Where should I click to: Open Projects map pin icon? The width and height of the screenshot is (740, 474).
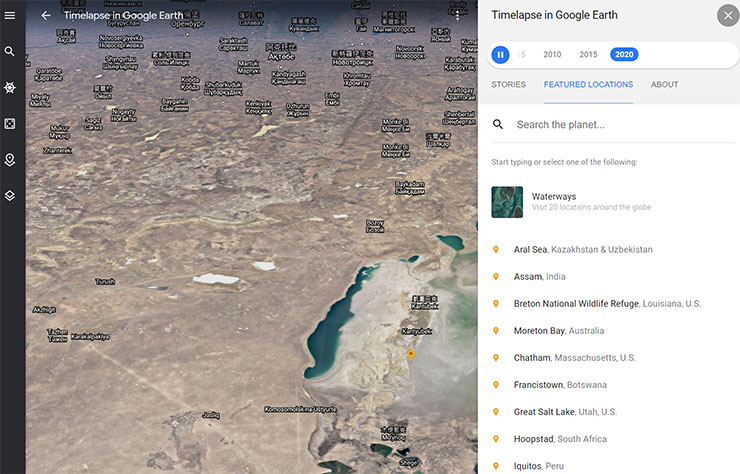click(x=9, y=160)
